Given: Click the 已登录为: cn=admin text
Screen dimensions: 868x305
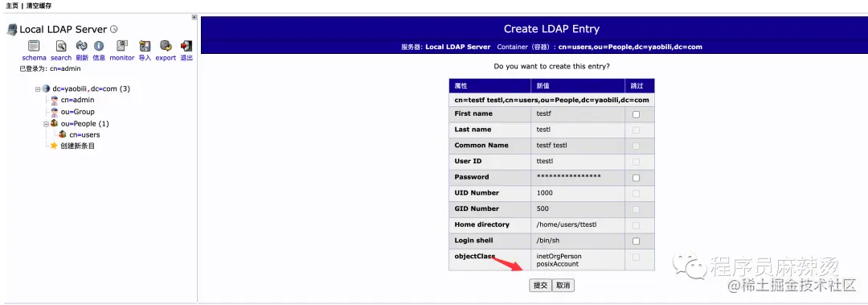Looking at the screenshot, I should coord(50,68).
